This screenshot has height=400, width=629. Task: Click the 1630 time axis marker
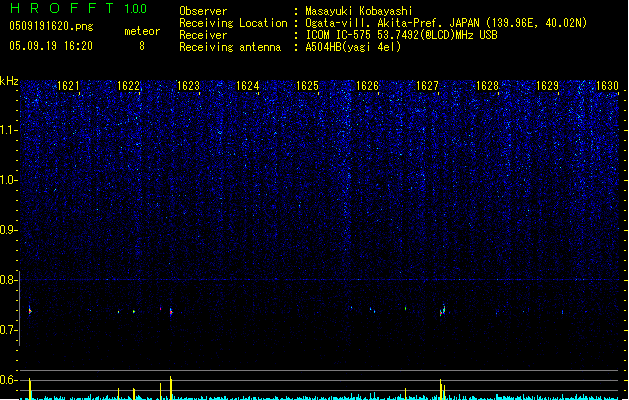607,86
